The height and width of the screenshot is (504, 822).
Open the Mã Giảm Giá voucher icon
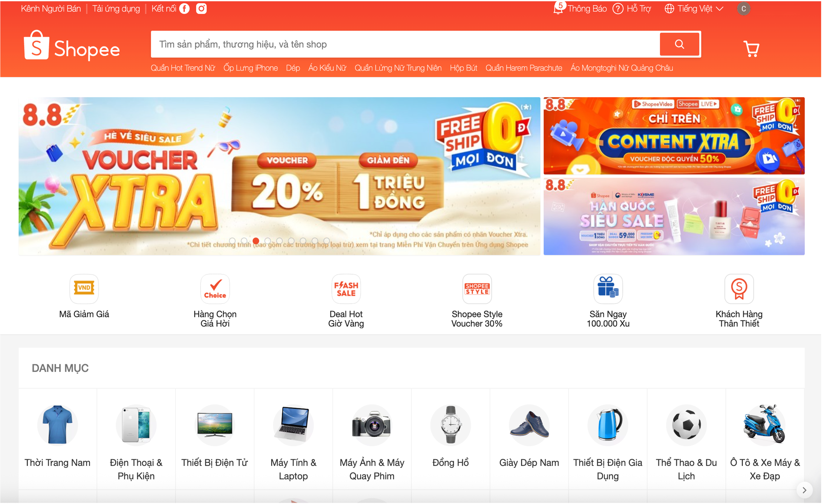coord(84,288)
